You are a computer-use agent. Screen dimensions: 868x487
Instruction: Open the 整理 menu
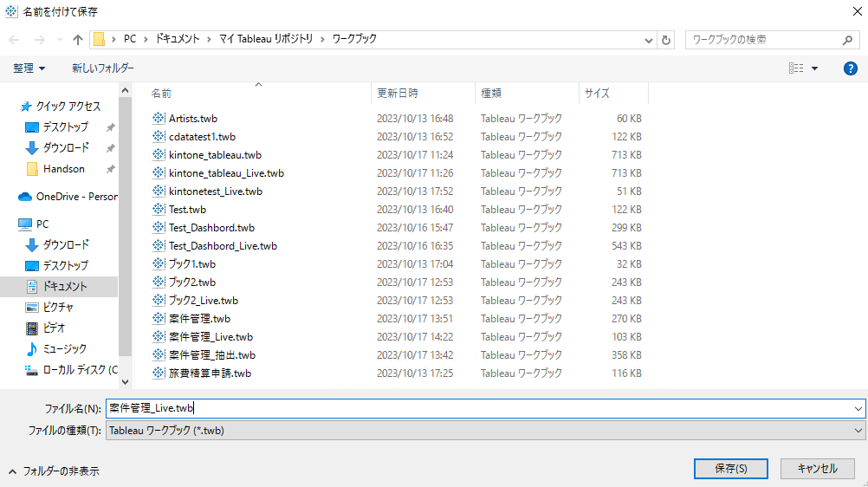click(x=29, y=68)
